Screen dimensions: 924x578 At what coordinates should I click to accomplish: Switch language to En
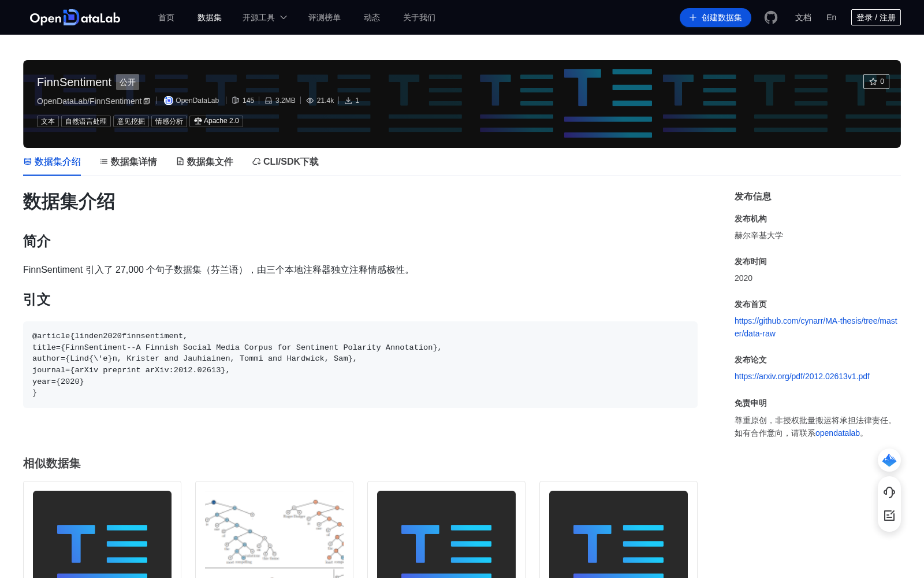pyautogui.click(x=832, y=17)
